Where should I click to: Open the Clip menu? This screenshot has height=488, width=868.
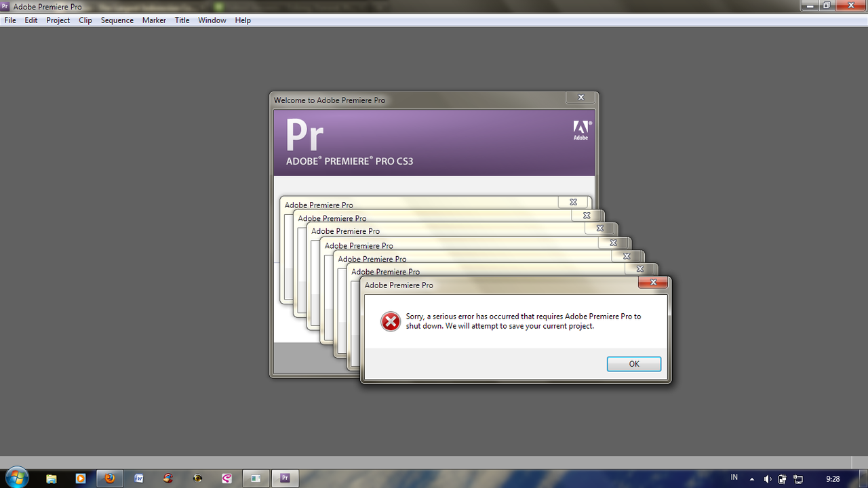(x=85, y=20)
